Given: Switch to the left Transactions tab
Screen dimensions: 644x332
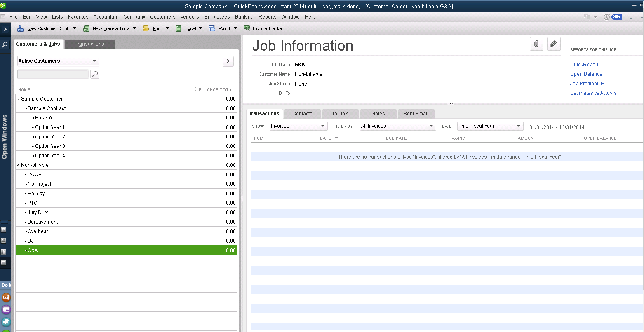Looking at the screenshot, I should point(89,44).
